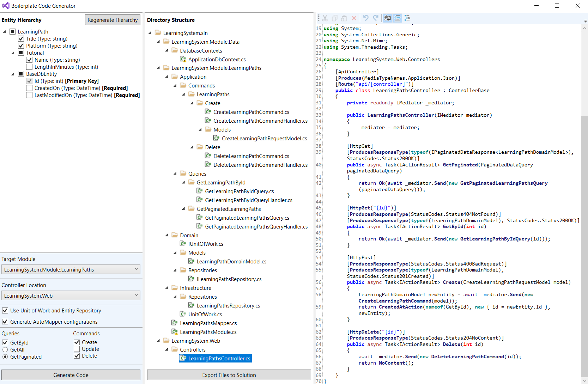Click the LearningPathsMapper.cs file icon

pyautogui.click(x=174, y=323)
